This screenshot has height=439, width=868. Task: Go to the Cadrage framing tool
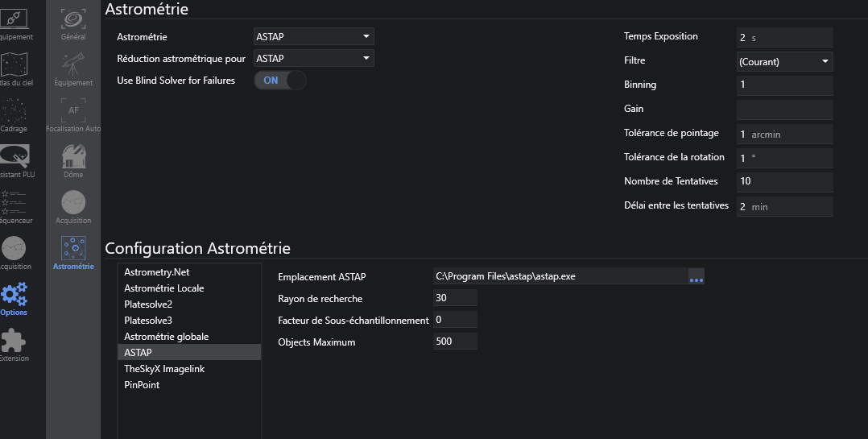(x=14, y=114)
